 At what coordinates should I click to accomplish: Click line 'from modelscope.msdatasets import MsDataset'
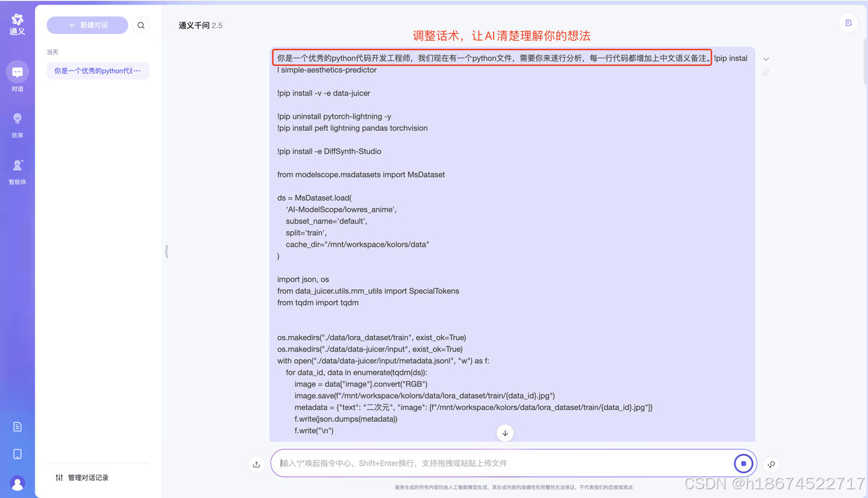tap(361, 175)
